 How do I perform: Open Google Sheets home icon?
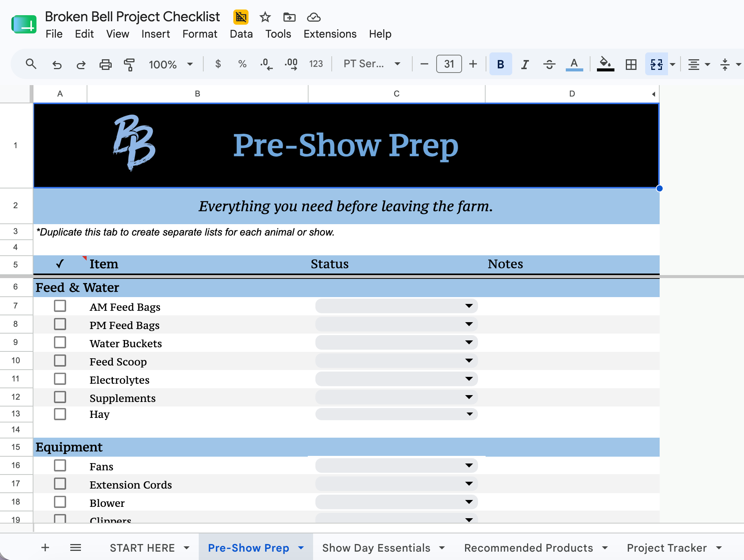point(24,25)
